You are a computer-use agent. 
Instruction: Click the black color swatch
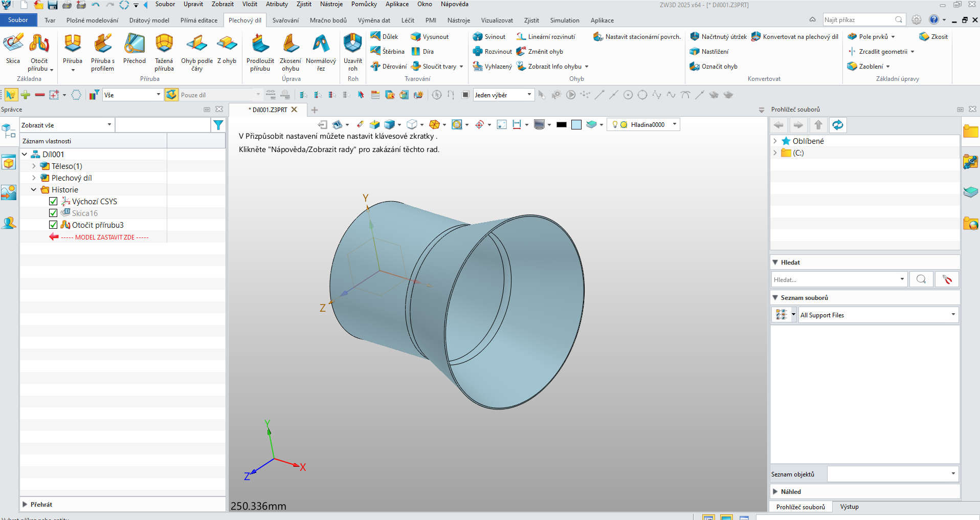click(x=562, y=124)
